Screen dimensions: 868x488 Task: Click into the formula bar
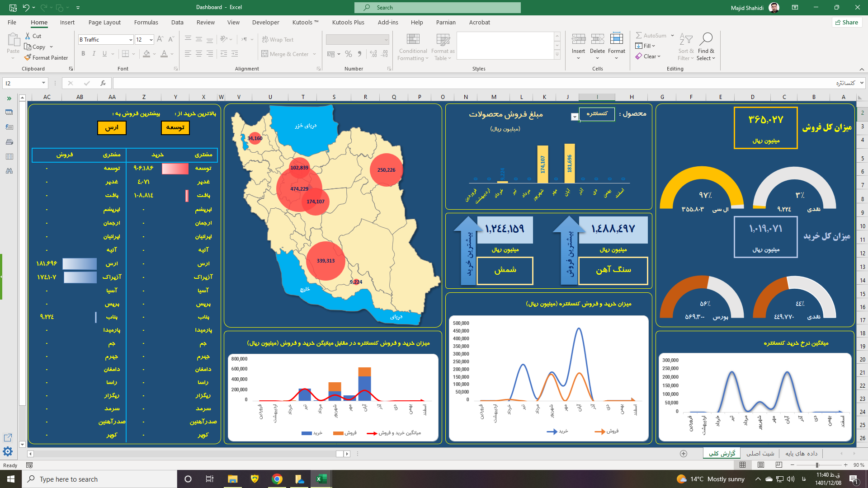click(452, 83)
